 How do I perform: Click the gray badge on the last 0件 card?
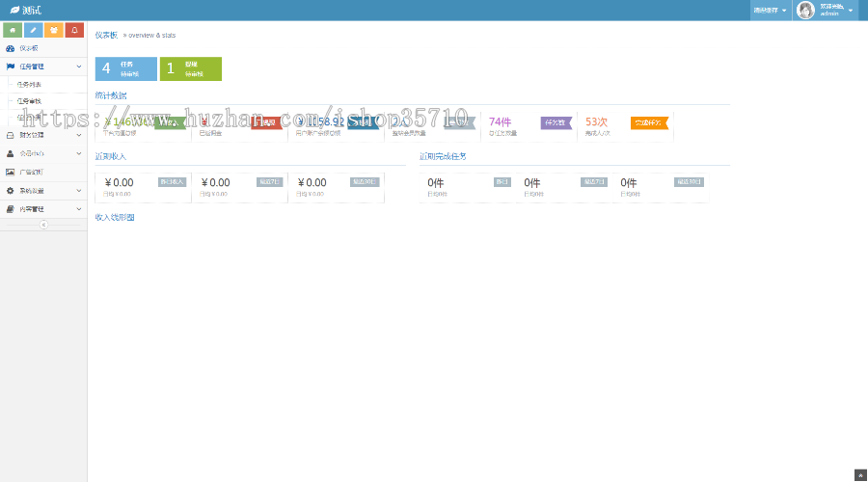coord(689,182)
